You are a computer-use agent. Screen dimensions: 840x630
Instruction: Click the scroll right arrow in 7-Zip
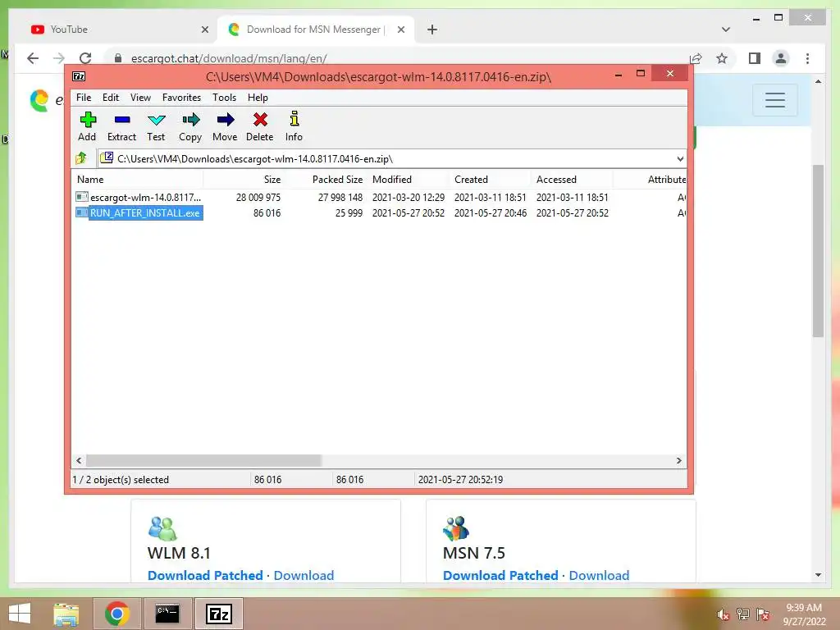tap(678, 460)
